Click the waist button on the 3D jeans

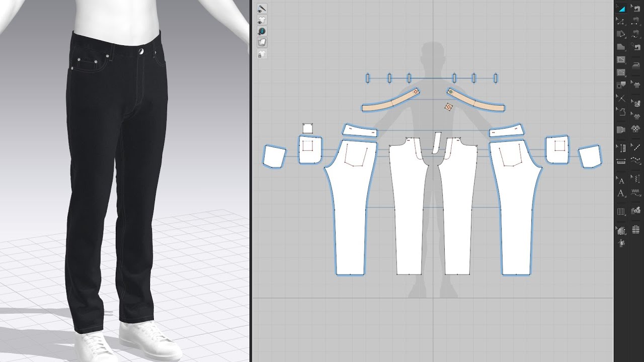click(x=140, y=52)
